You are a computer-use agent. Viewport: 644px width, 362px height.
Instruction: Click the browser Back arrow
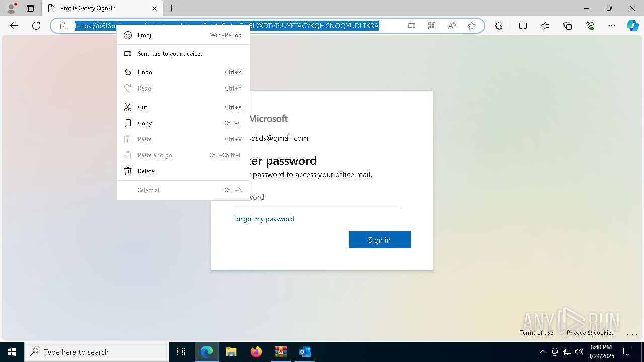point(14,26)
